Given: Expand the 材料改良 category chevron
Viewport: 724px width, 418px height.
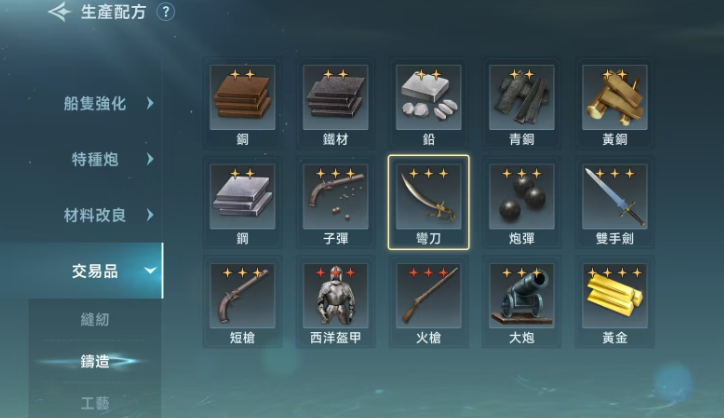Looking at the screenshot, I should 150,215.
